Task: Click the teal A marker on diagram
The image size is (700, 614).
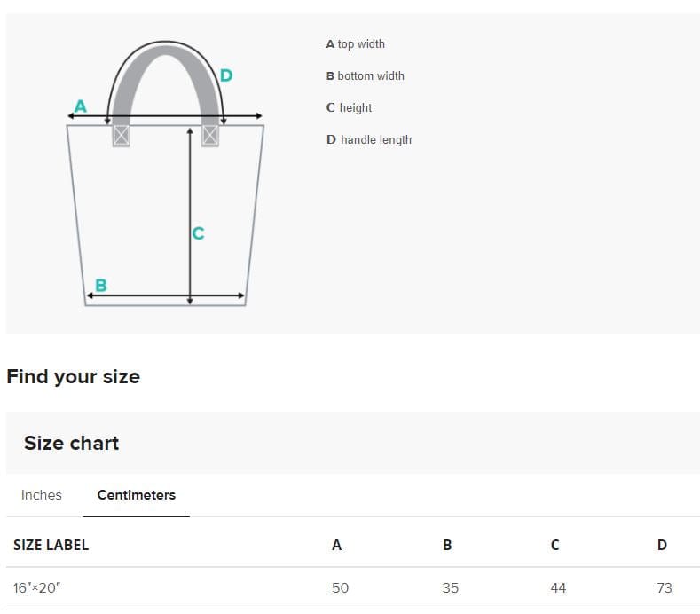Action: pyautogui.click(x=80, y=106)
